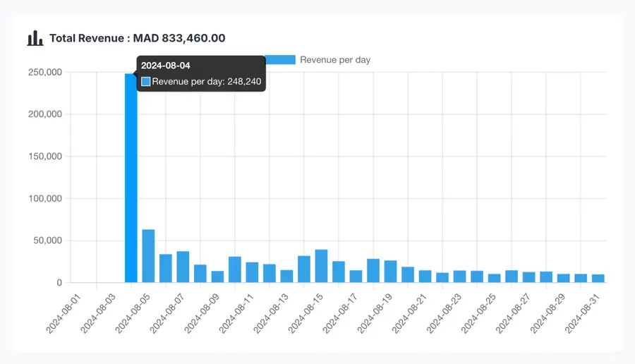
Task: Click the bar for 2024-08-05
Action: coord(148,256)
